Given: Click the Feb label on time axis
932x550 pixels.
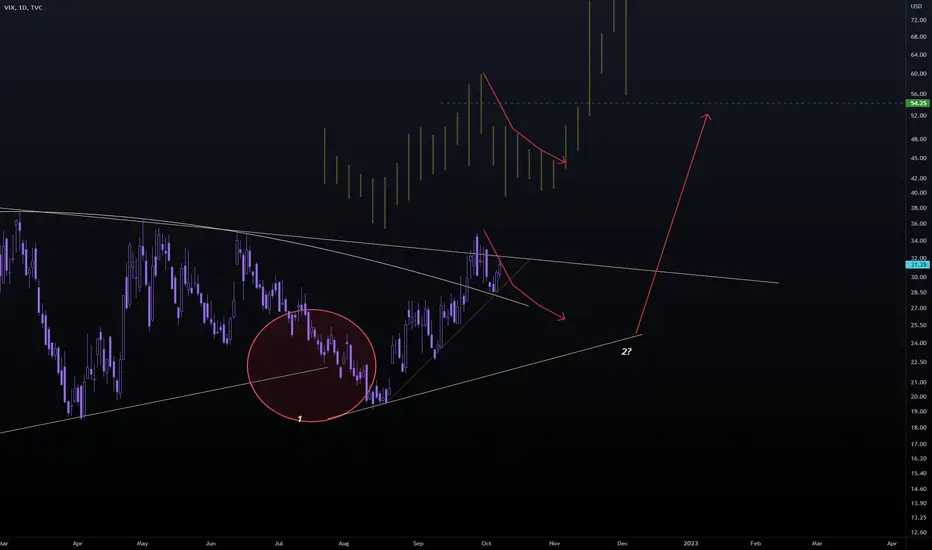Looking at the screenshot, I should 755,543.
